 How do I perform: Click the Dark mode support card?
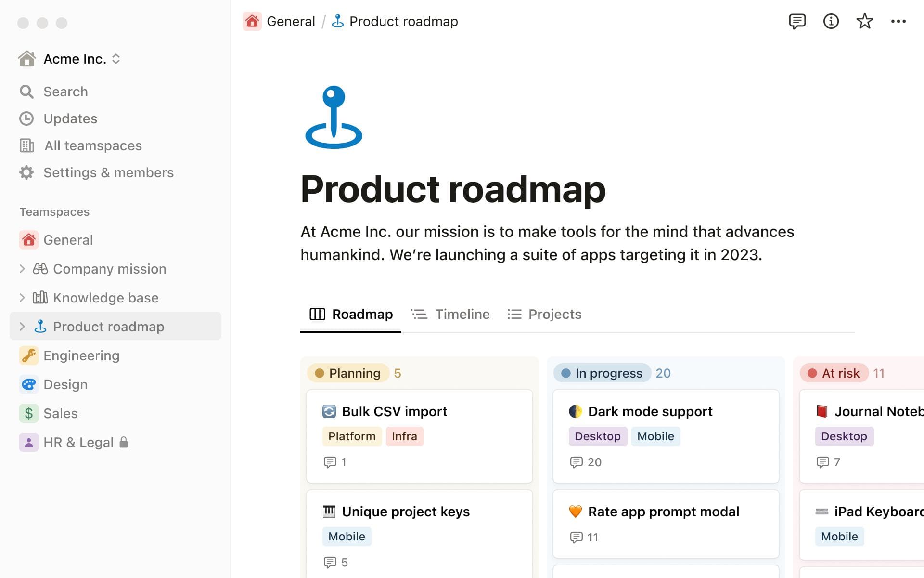tap(665, 436)
